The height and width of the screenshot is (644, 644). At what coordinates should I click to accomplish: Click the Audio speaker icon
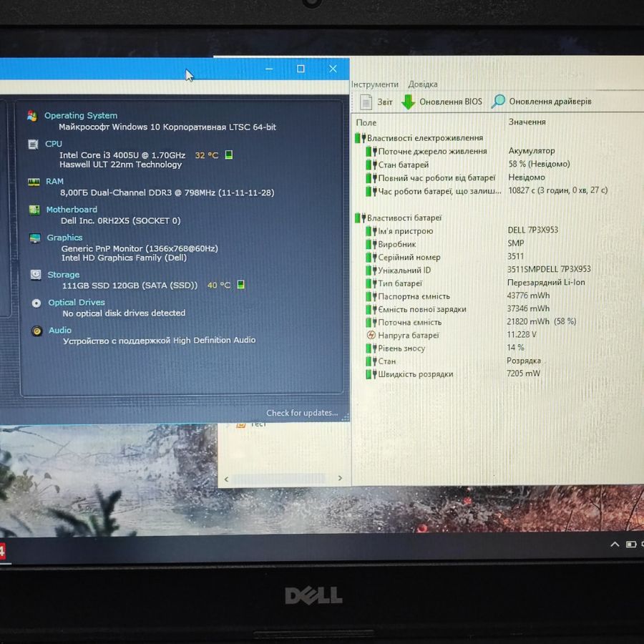[x=37, y=331]
